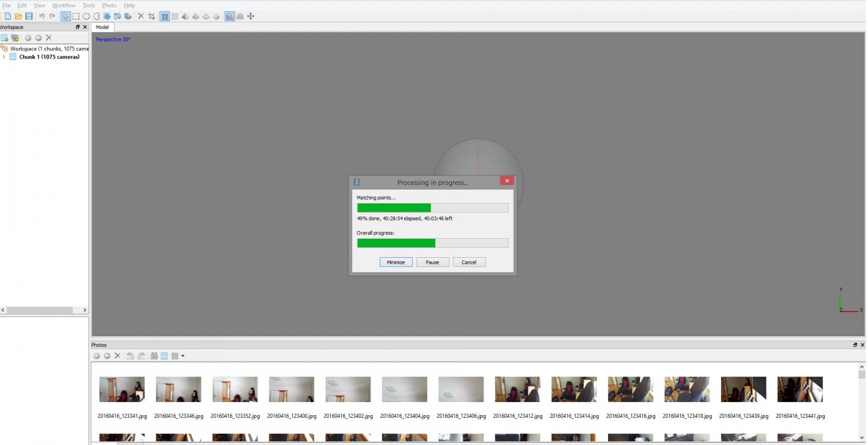The width and height of the screenshot is (868, 445).
Task: Select the Rotate Region tool
Action: pyautogui.click(x=117, y=16)
